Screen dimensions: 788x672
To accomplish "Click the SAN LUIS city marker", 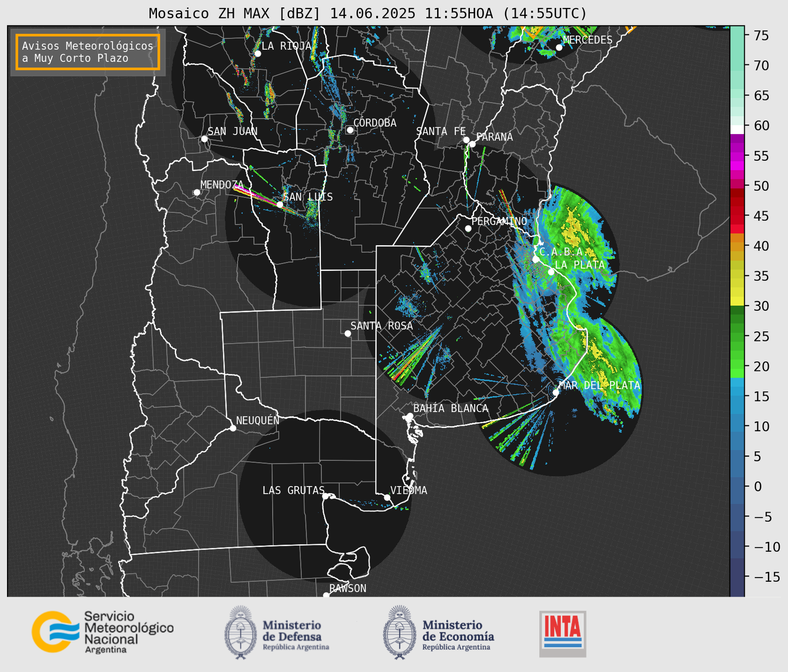I will [x=280, y=205].
